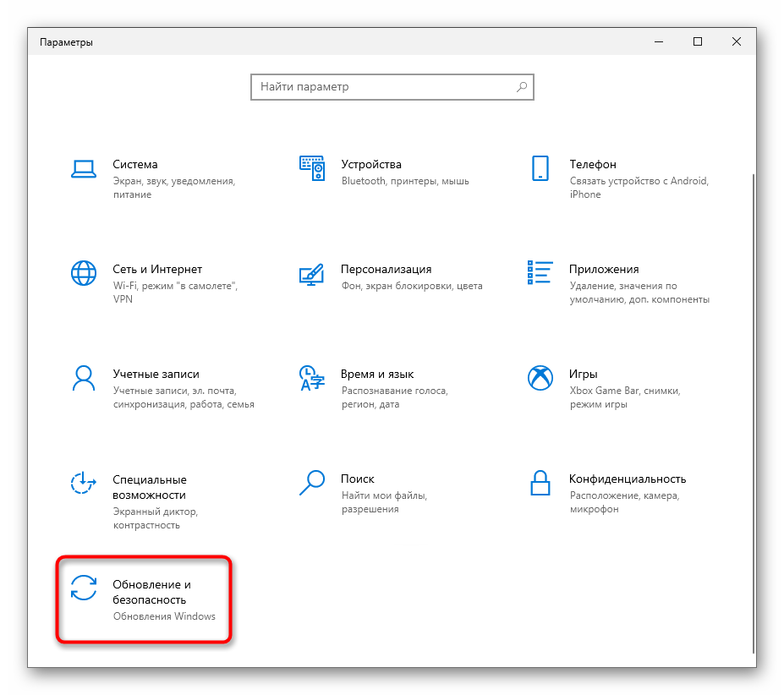784x695 pixels.
Task: Maximize the Параметры window
Action: [x=698, y=41]
